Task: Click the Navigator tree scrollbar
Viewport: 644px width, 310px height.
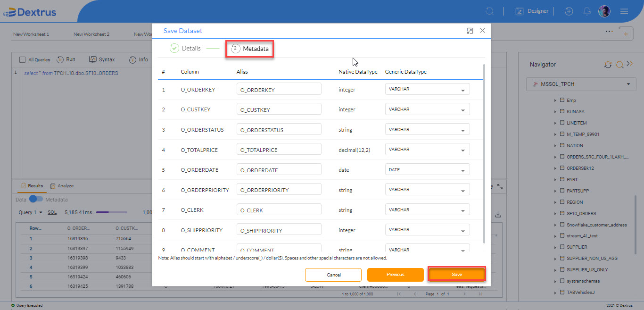Action: coord(636,225)
